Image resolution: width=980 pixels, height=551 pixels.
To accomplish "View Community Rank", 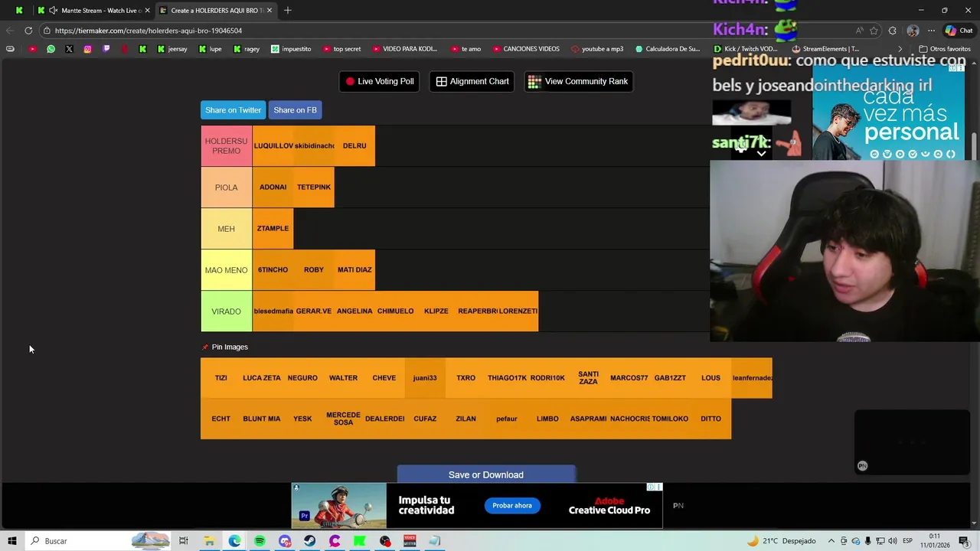I will pyautogui.click(x=578, y=81).
